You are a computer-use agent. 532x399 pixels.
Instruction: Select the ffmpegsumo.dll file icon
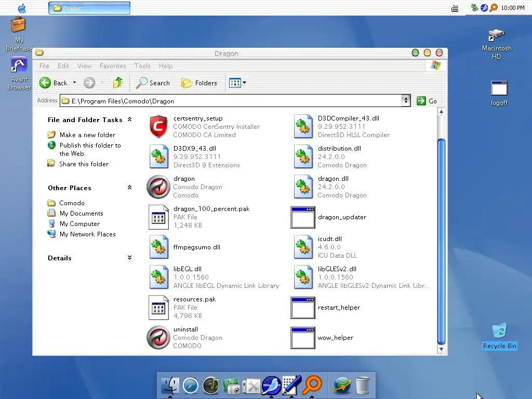[x=159, y=247]
